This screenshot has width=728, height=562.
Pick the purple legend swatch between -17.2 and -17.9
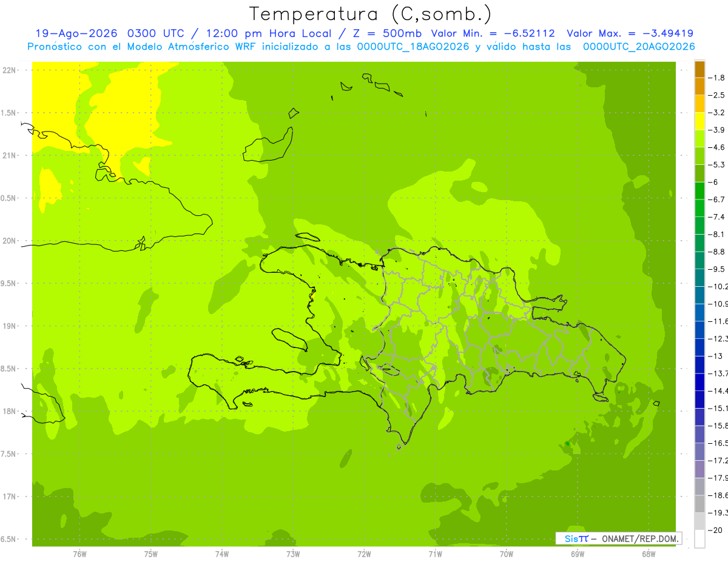(699, 469)
